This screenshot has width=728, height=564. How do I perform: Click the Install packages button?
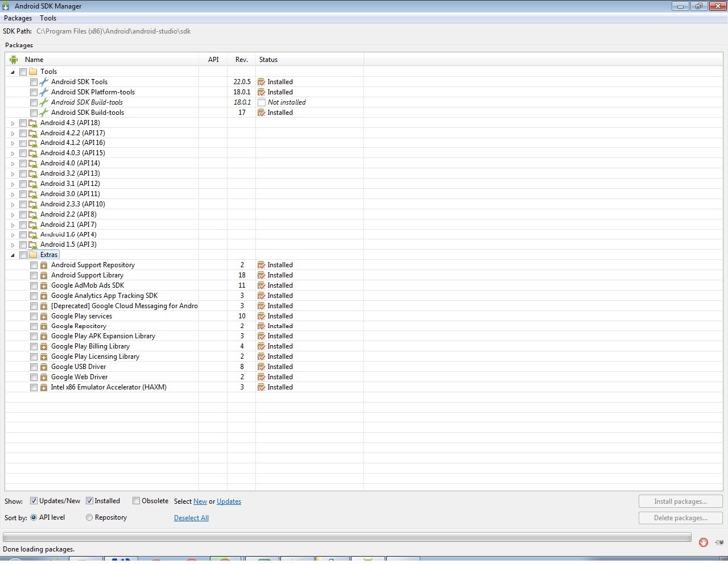(x=680, y=501)
